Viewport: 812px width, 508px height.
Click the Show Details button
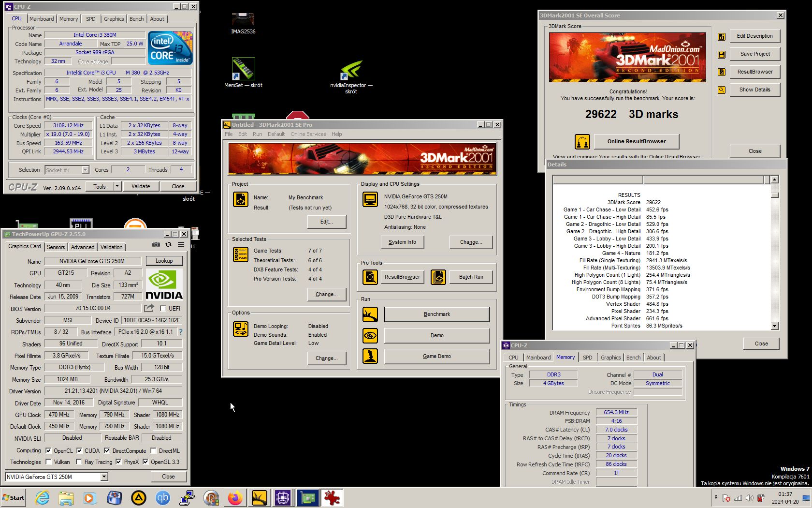pyautogui.click(x=755, y=90)
